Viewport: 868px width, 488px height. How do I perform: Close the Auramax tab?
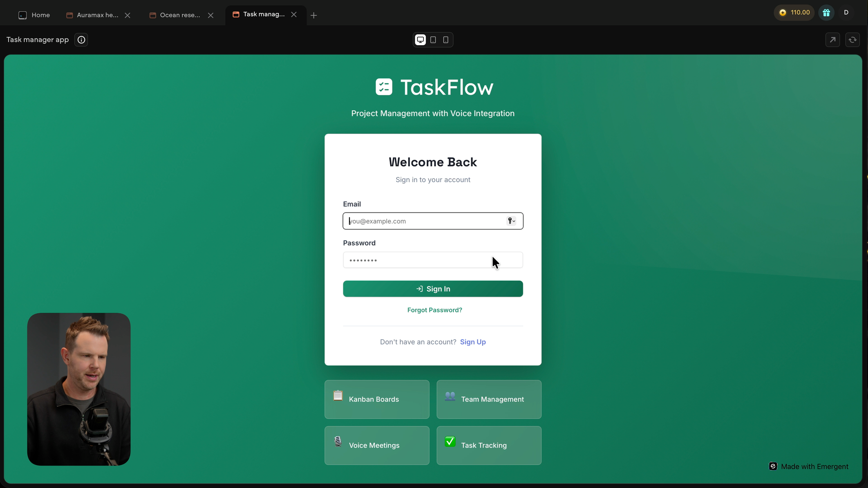pyautogui.click(x=128, y=15)
